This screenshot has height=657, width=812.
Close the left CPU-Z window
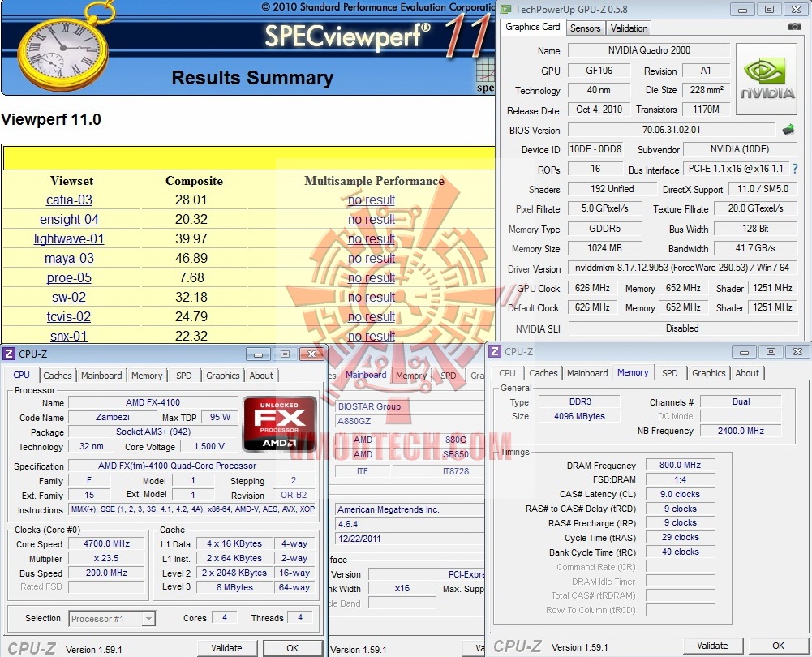coord(311,354)
